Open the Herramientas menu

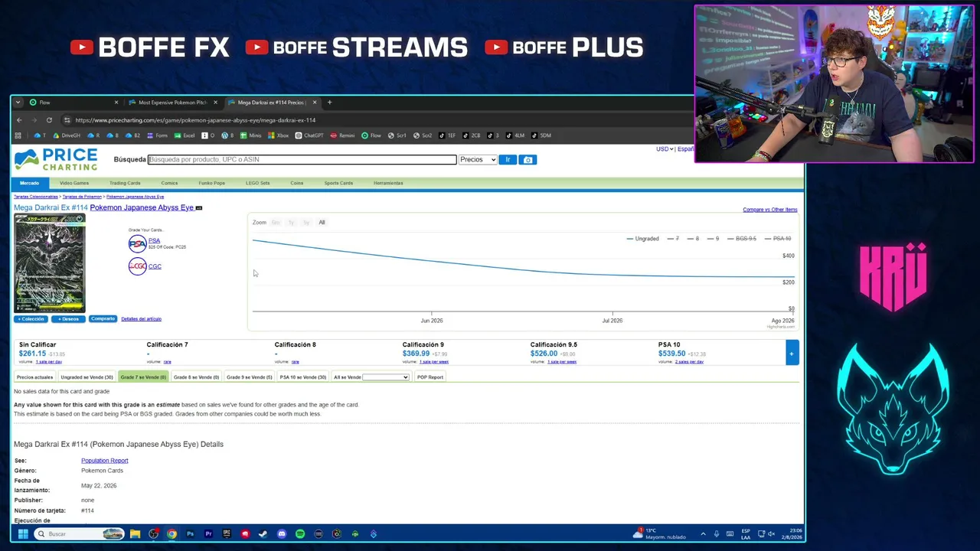click(388, 183)
